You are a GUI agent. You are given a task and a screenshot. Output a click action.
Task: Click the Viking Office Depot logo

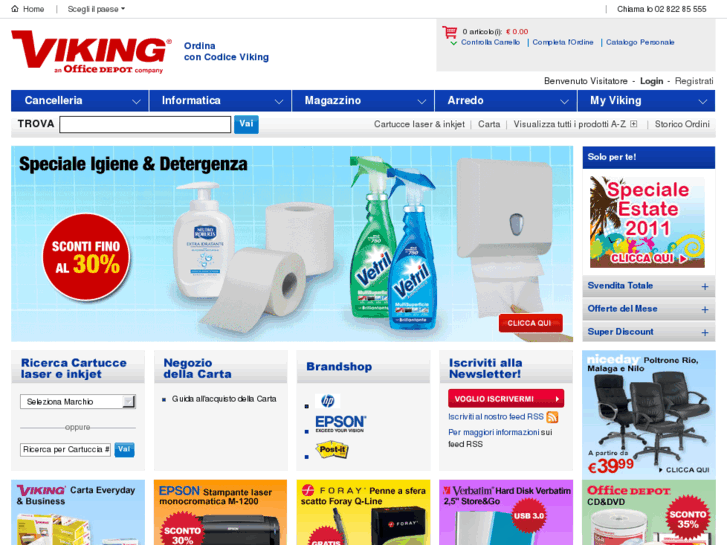pyautogui.click(x=91, y=52)
